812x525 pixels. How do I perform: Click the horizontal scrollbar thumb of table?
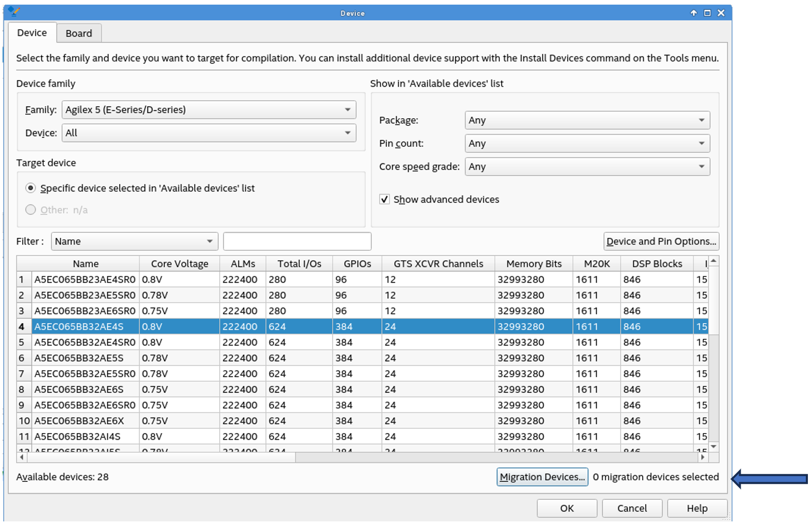point(160,457)
